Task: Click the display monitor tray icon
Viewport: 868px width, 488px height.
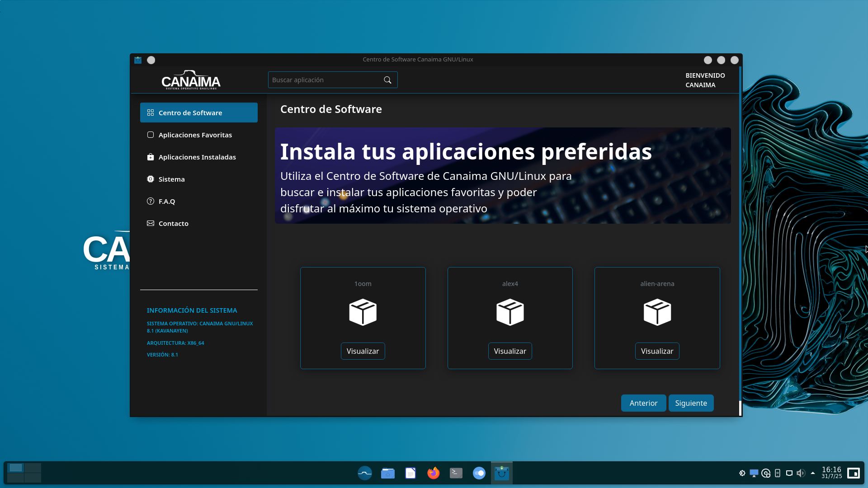Action: coord(754,473)
